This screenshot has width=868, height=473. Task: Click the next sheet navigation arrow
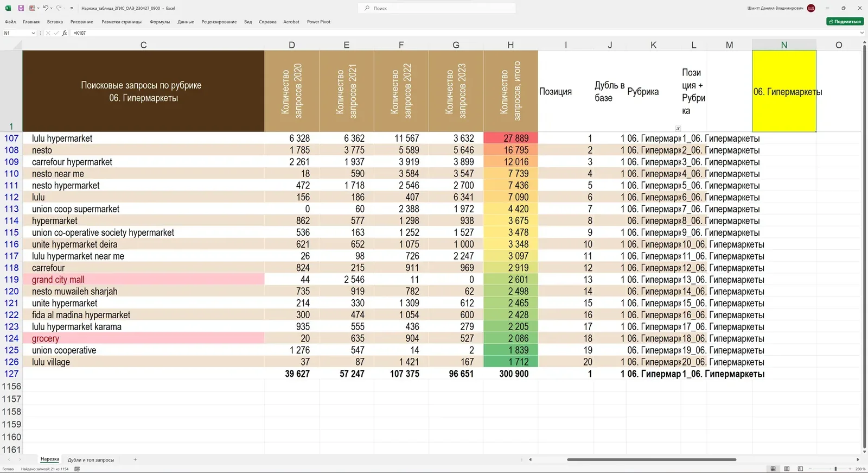point(20,459)
